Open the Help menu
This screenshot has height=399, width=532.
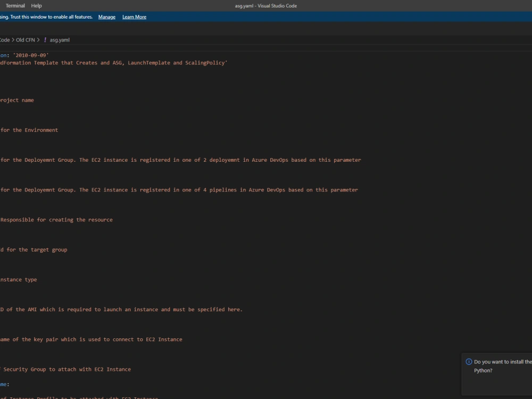click(x=36, y=6)
